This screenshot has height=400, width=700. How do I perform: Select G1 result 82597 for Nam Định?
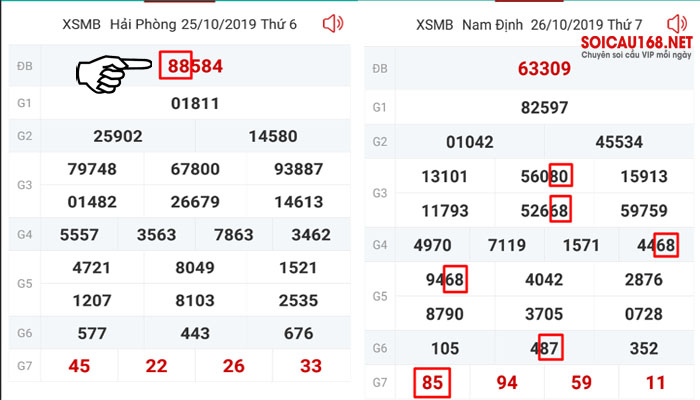coord(544,108)
